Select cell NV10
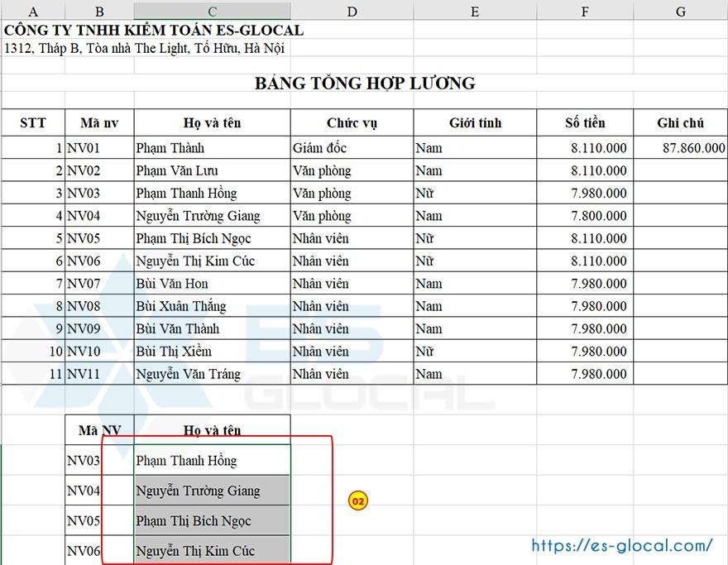Screen dimensions: 728x565 tap(99, 351)
